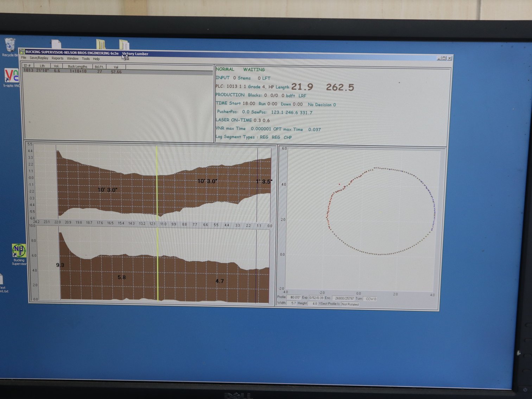532x399 pixels.
Task: Open the Bucking Supervisor desktop shortcut
Action: point(19,251)
